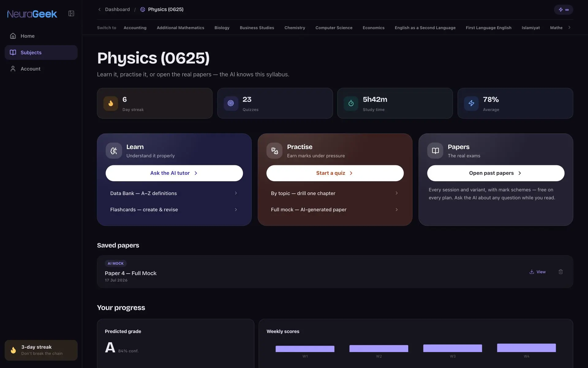This screenshot has height=368, width=588.
Task: Expand By topic drill one chapter chevron
Action: (397, 193)
